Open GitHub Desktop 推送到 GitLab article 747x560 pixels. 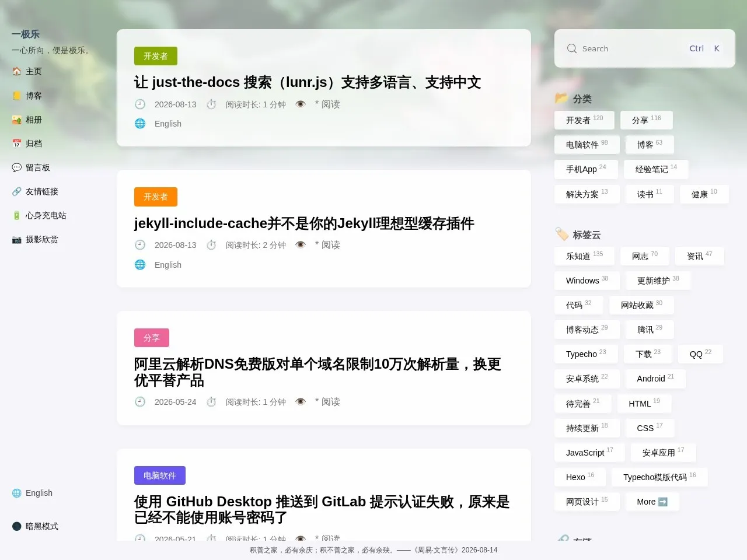pos(322,509)
